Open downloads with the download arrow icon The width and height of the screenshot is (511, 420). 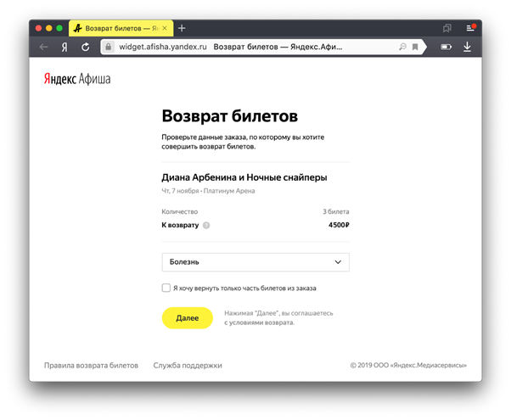click(x=467, y=47)
